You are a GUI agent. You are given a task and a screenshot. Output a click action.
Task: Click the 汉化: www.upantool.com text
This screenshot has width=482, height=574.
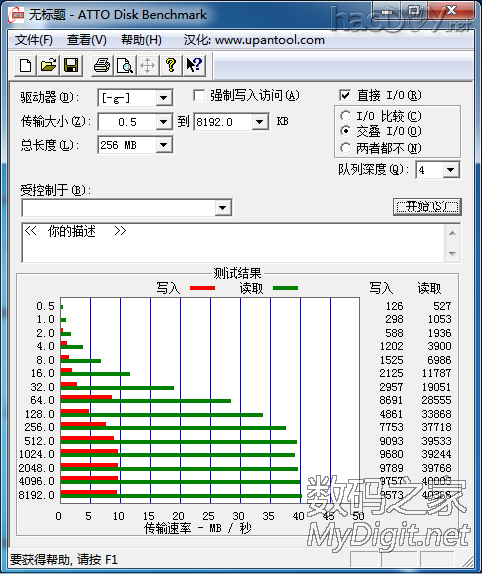tap(254, 40)
